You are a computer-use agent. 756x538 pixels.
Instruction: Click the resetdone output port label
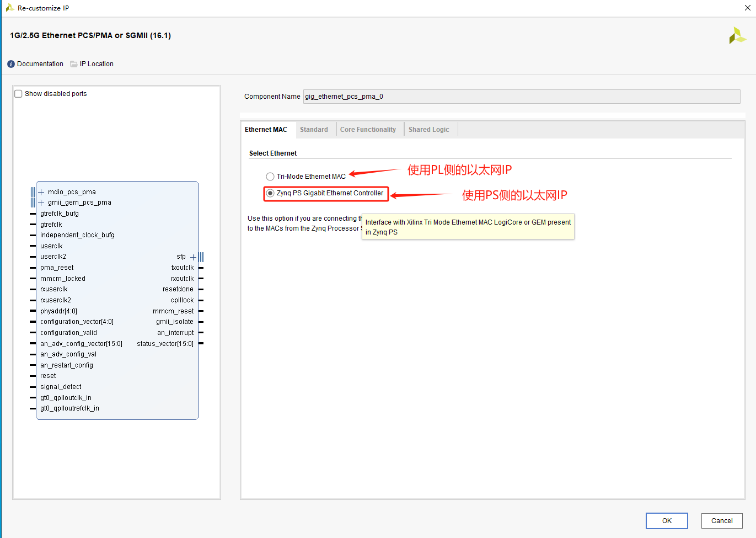pos(178,289)
